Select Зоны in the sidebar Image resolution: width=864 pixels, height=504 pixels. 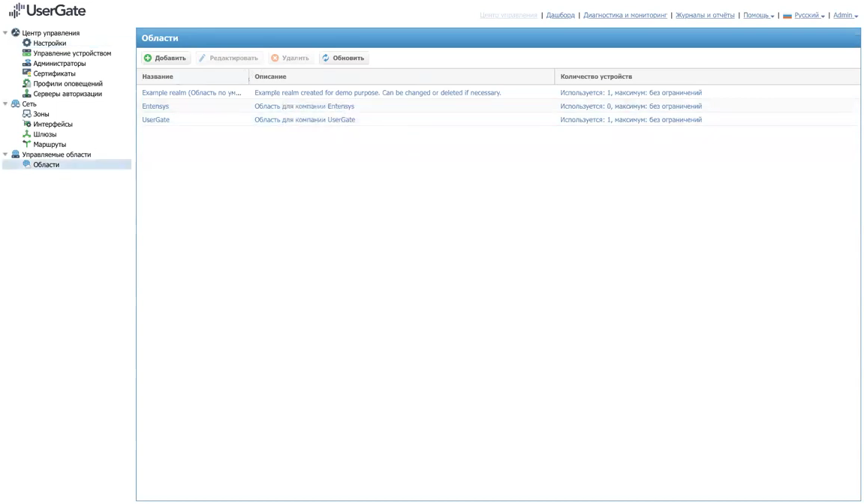click(x=41, y=114)
